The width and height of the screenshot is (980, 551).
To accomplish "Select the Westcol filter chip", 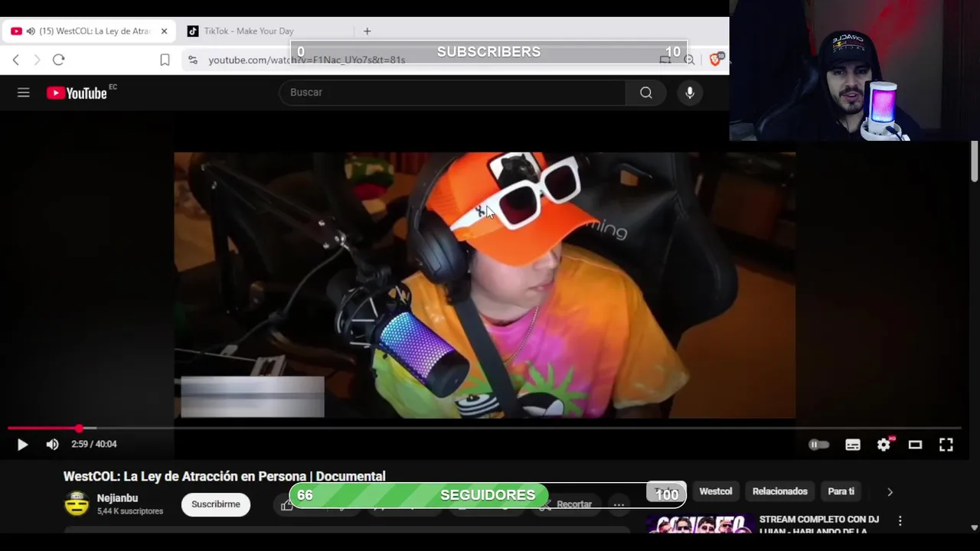I will [x=716, y=491].
